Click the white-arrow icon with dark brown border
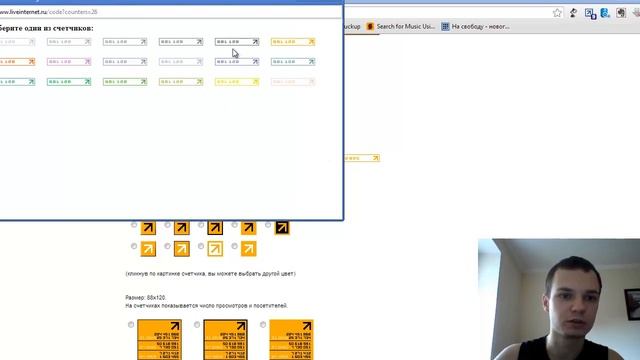Image resolution: width=640 pixels, height=360 pixels. click(x=182, y=249)
